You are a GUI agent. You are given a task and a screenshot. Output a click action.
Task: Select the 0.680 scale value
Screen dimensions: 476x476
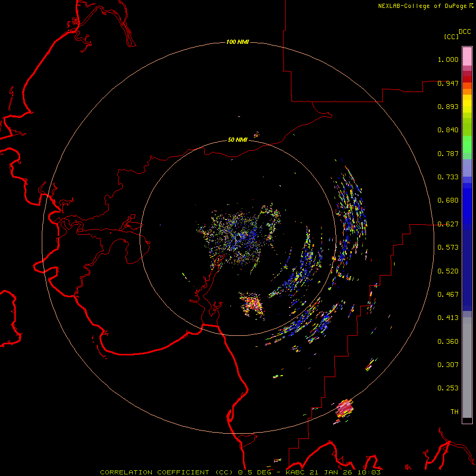448,200
